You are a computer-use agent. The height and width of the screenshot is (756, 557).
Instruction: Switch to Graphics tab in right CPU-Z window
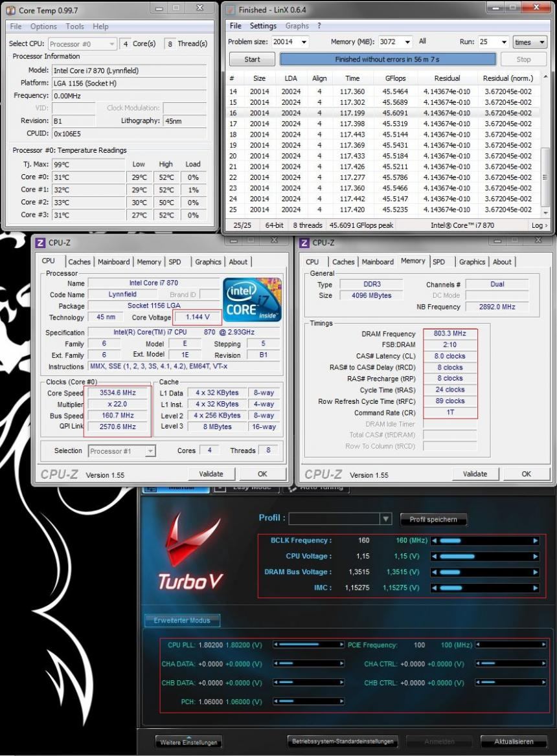coord(472,261)
